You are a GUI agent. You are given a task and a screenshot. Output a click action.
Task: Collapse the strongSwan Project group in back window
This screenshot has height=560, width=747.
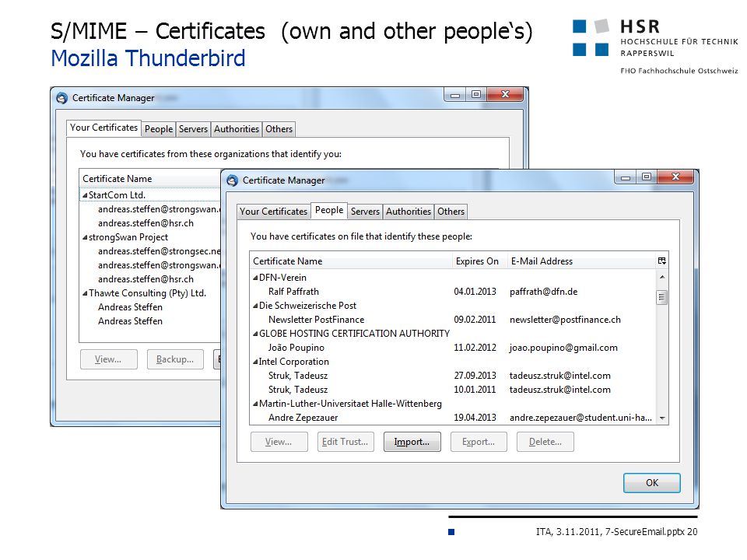[x=85, y=237]
